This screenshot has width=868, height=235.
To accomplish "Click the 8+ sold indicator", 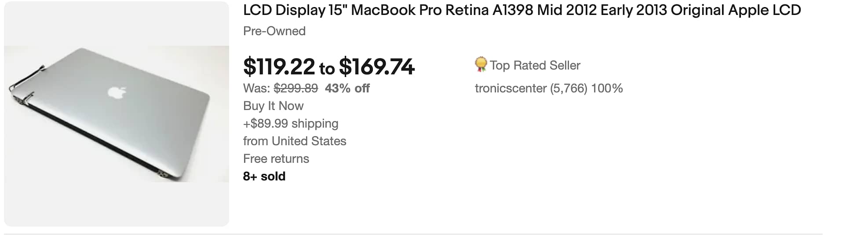I will tap(264, 176).
